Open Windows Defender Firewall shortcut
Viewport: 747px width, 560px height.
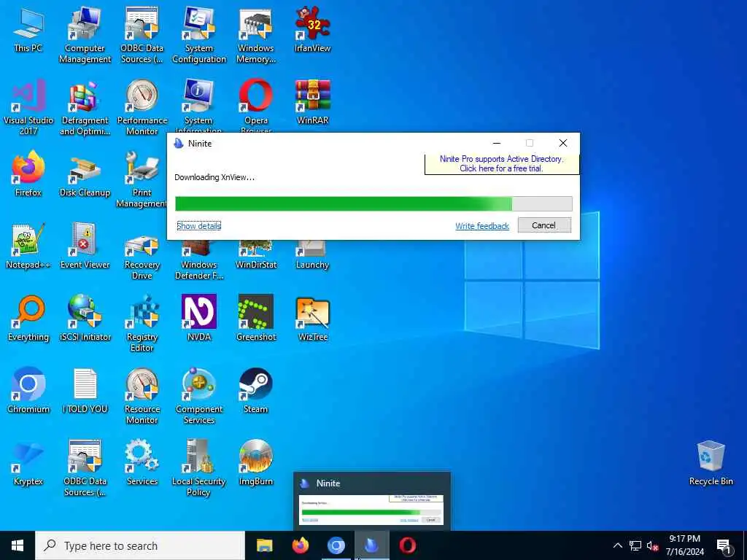click(198, 260)
